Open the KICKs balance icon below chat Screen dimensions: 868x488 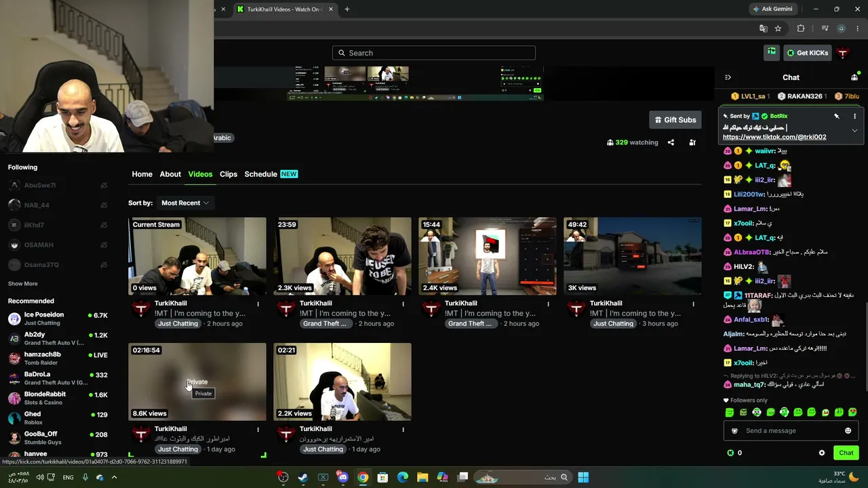(x=730, y=453)
